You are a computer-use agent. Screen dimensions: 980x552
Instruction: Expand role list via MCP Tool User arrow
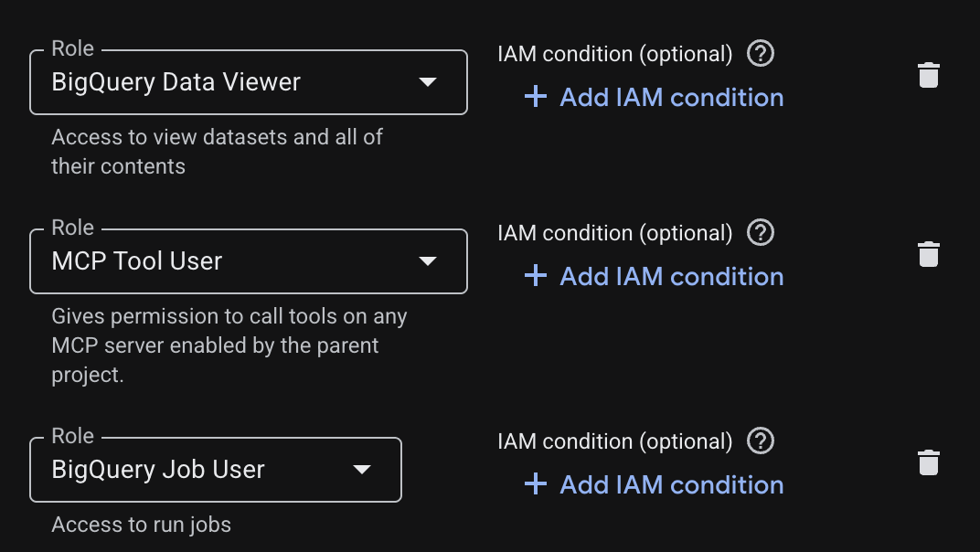(x=428, y=261)
